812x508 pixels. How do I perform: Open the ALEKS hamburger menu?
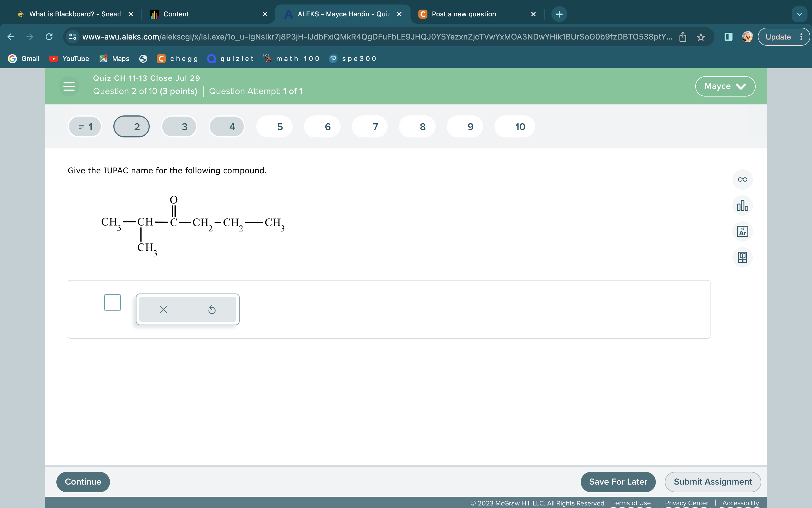tap(69, 86)
